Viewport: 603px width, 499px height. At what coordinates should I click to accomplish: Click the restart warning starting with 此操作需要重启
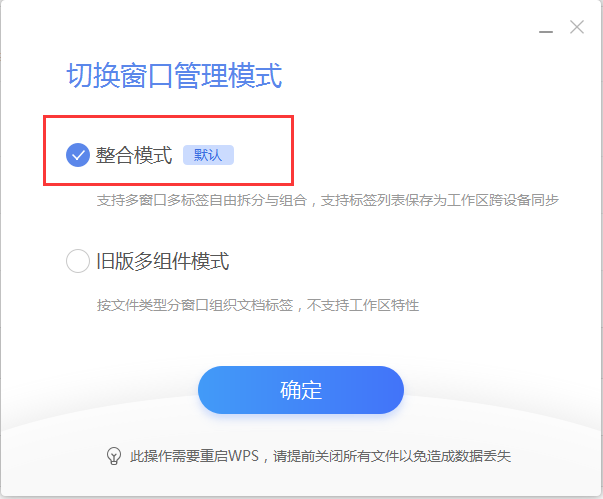pyautogui.click(x=320, y=456)
